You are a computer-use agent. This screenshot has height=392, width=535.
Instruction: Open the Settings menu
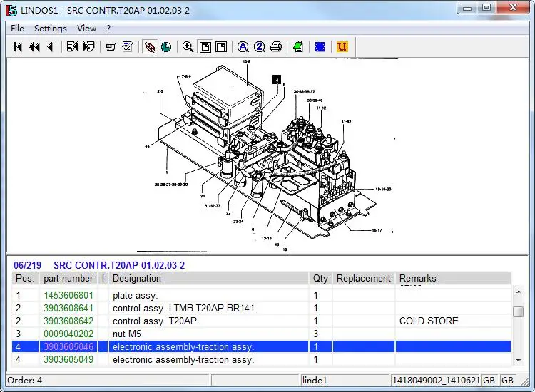tap(51, 29)
